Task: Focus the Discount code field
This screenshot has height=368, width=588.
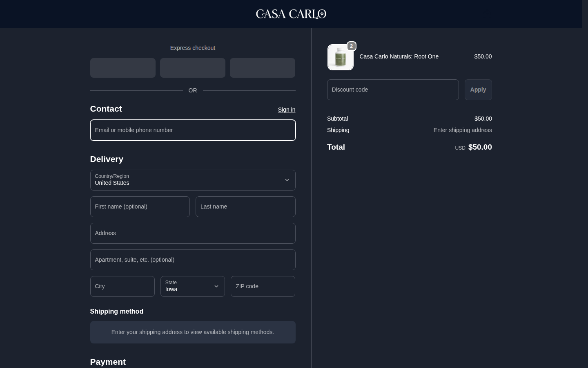Action: pyautogui.click(x=393, y=90)
